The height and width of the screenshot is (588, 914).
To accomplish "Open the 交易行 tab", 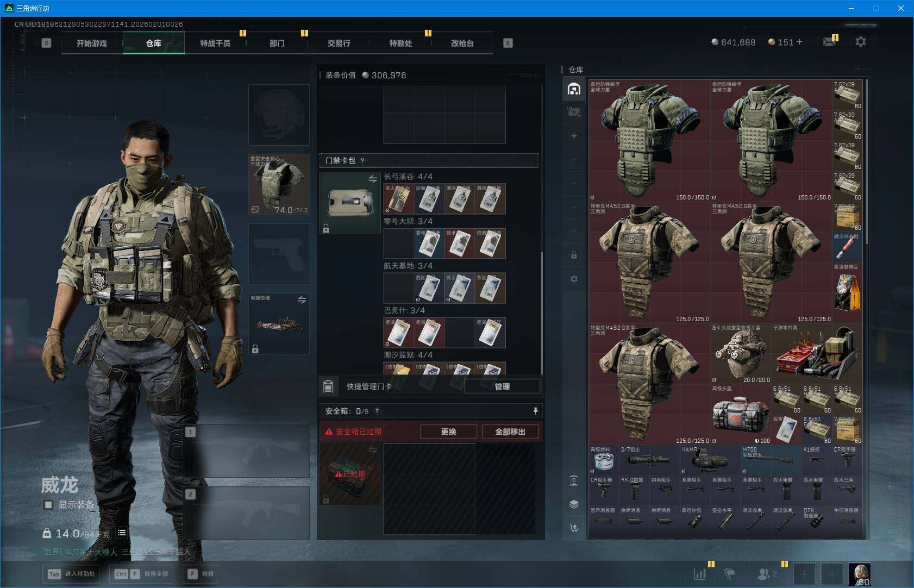I will [x=339, y=43].
